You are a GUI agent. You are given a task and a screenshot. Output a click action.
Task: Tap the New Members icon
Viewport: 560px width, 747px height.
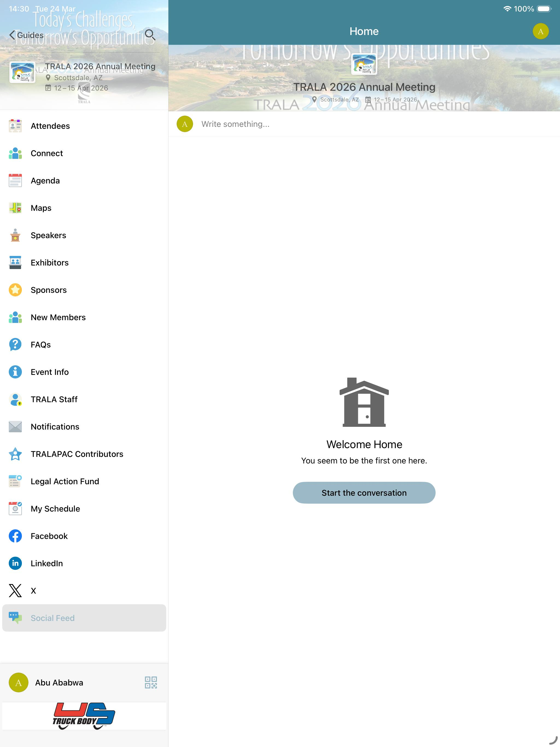pyautogui.click(x=15, y=317)
